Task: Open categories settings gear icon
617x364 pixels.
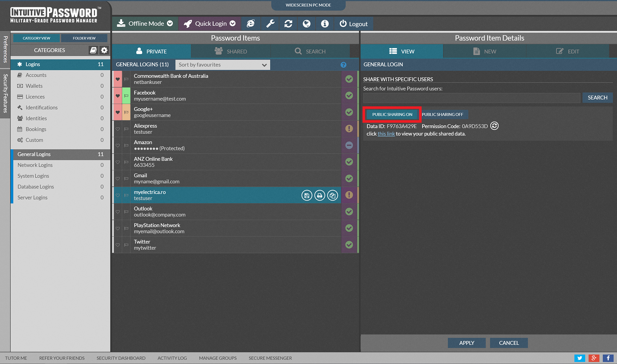Action: click(x=104, y=50)
